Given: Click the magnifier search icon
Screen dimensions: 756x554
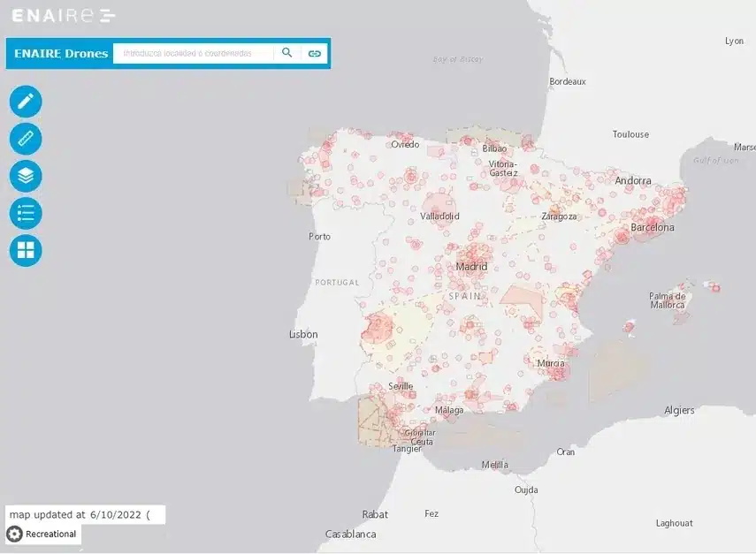Looking at the screenshot, I should [x=286, y=53].
